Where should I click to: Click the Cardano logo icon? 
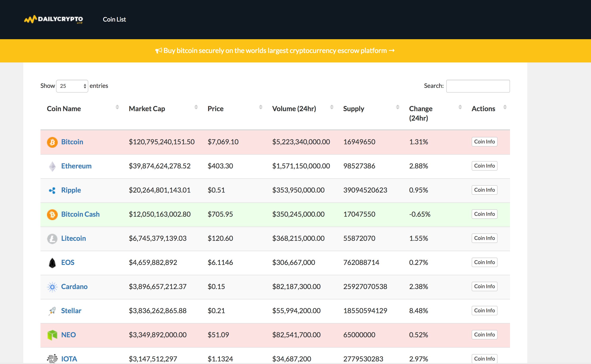point(52,287)
